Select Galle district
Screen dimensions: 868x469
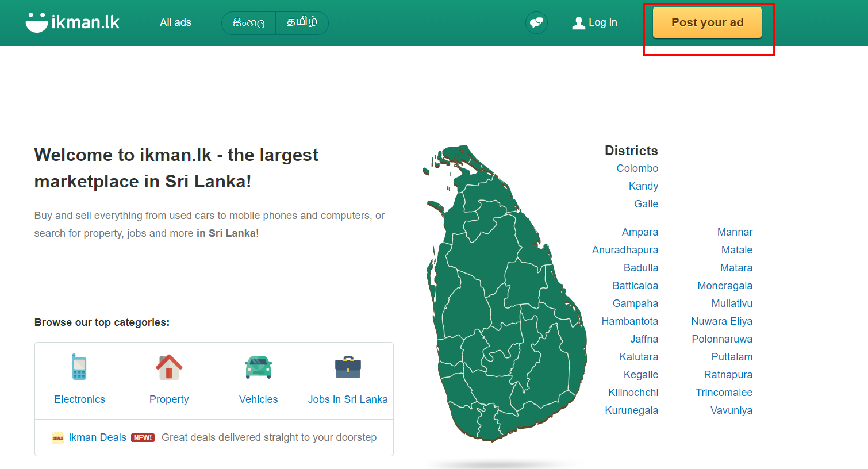(x=646, y=204)
